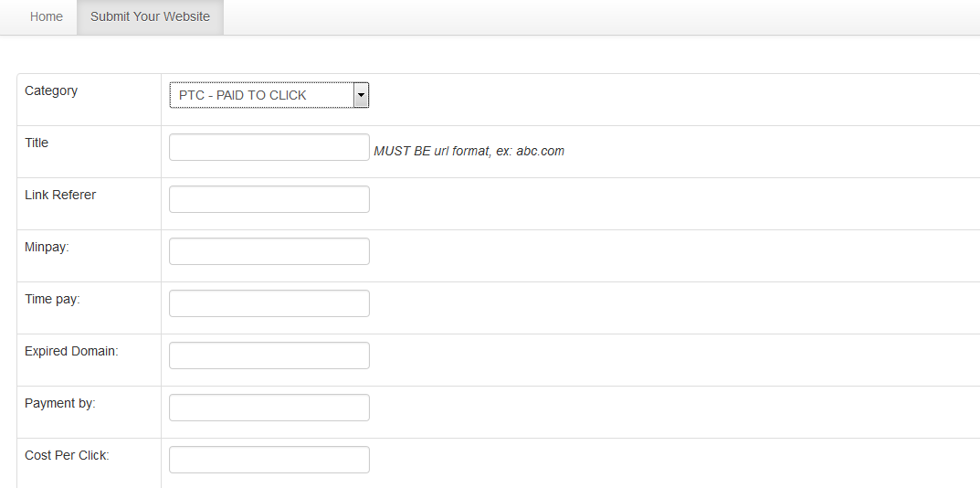Open the Submit Your Website tab
The image size is (980, 488).
point(150,16)
